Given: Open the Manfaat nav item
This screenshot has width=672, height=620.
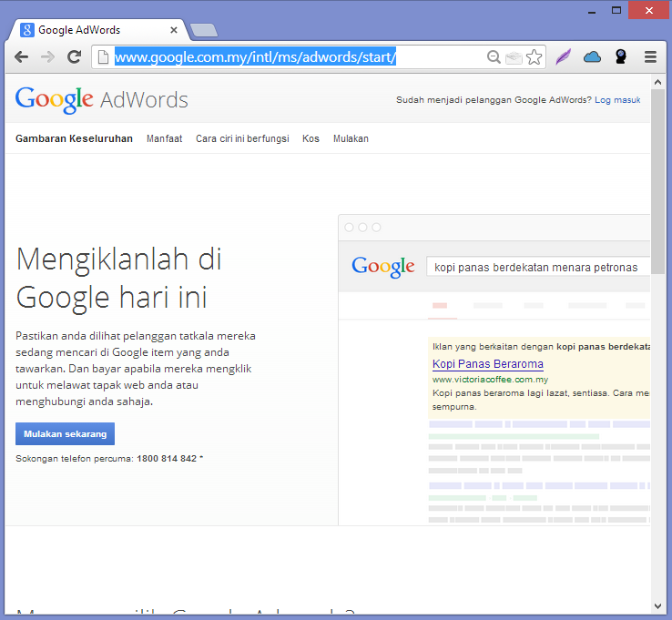Looking at the screenshot, I should click(164, 138).
